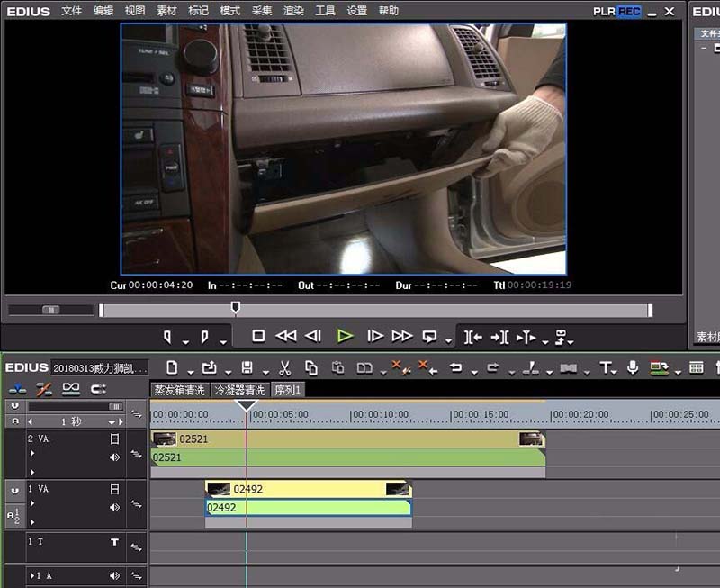Select the title T tool icon
Screen dimensions: 720x588
click(x=607, y=367)
